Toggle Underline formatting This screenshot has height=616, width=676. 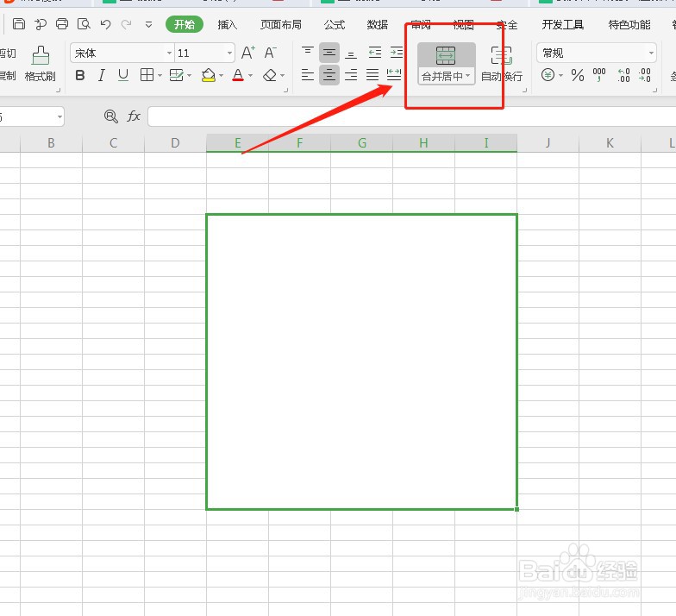tap(123, 75)
